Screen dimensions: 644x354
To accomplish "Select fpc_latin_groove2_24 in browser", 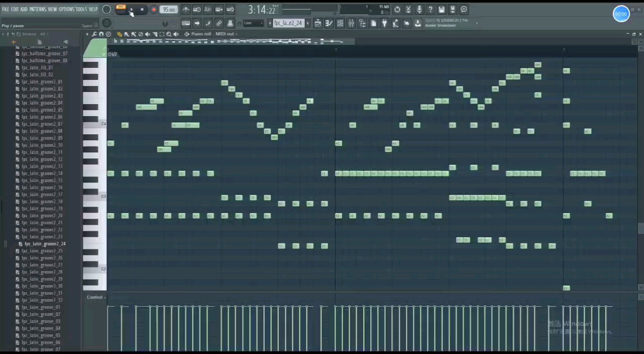I will coord(45,244).
